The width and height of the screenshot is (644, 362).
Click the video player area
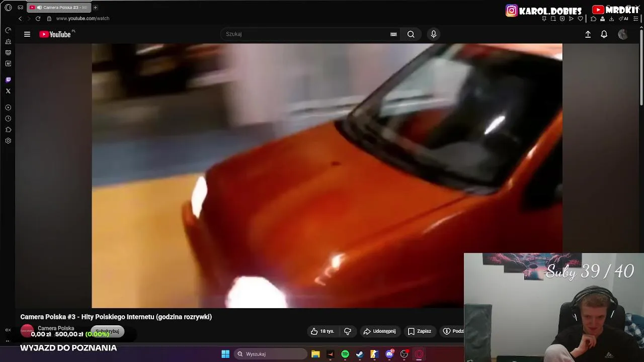pos(327,175)
